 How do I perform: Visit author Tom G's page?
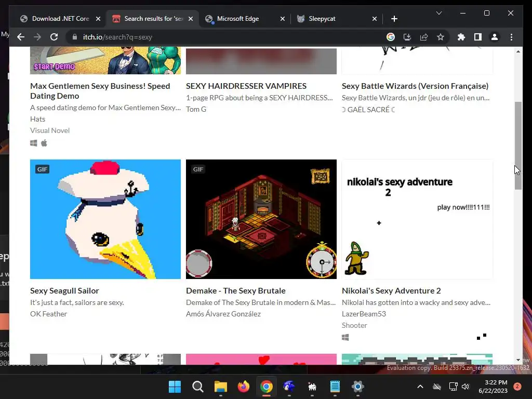[x=196, y=109]
